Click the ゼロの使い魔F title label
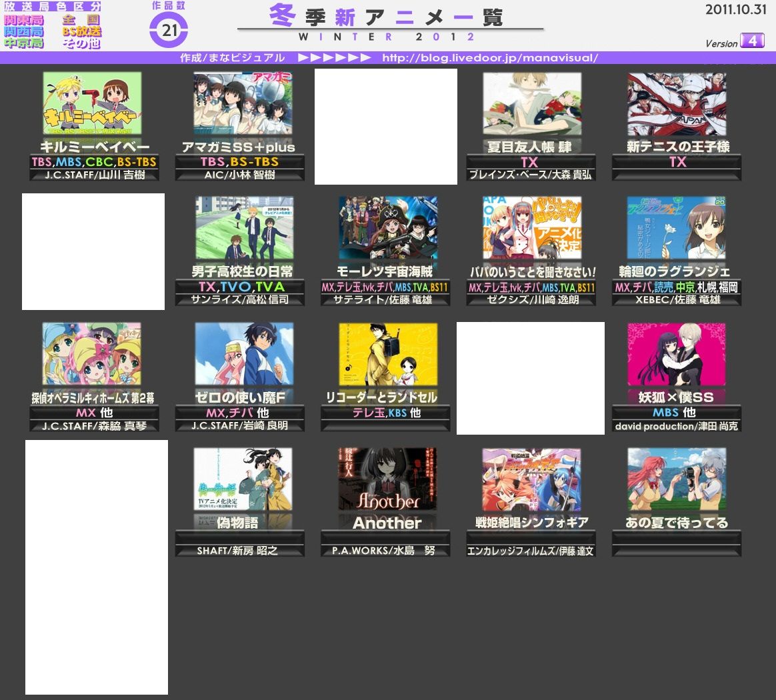 point(240,397)
